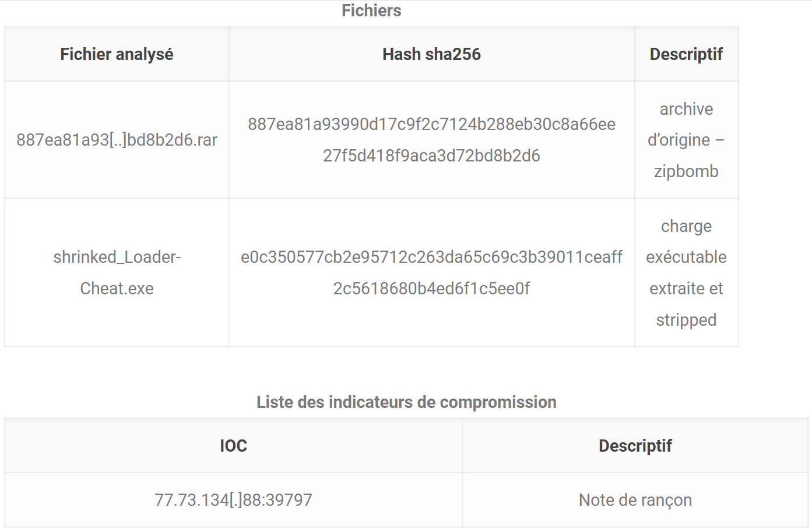Click the Note de rançon cell

(635, 500)
